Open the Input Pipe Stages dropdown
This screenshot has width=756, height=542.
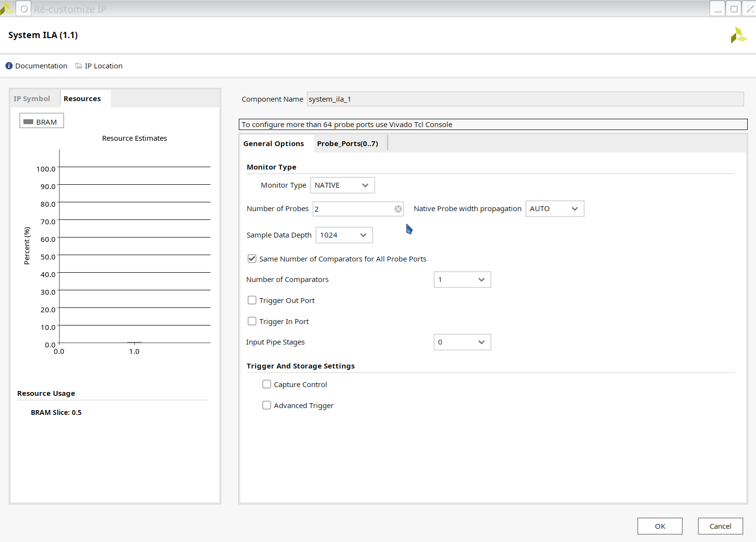(x=462, y=342)
